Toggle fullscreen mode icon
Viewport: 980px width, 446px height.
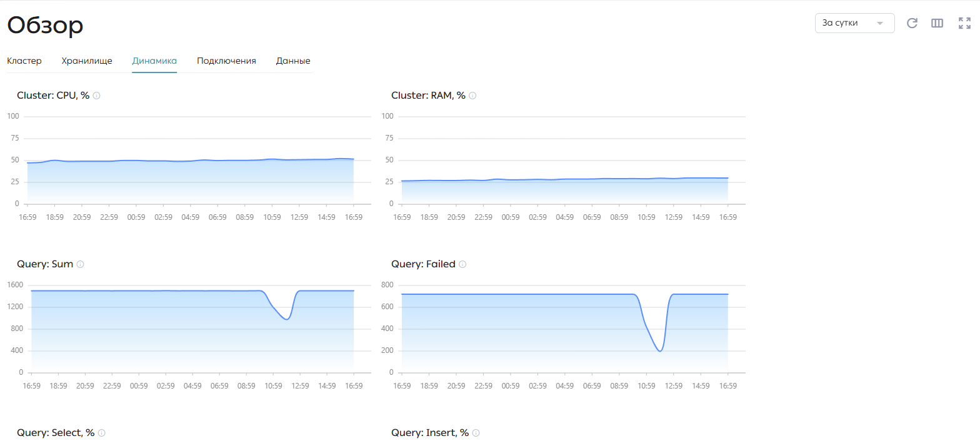click(964, 23)
